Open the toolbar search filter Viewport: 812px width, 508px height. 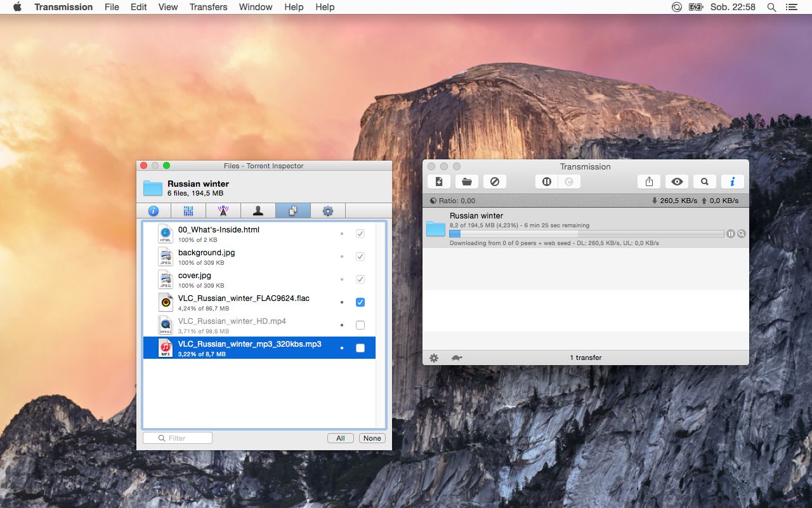point(704,181)
